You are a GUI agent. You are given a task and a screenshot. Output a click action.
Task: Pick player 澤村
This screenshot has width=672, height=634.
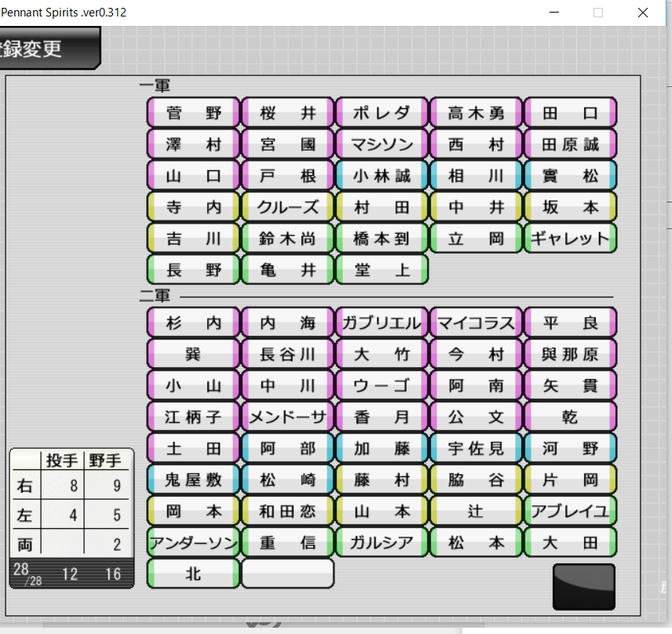[193, 144]
